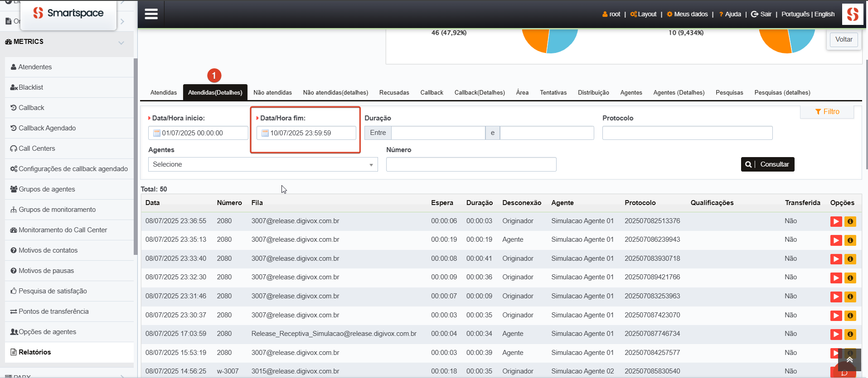The height and width of the screenshot is (378, 868).
Task: Open Layout link in top bar
Action: pos(644,14)
